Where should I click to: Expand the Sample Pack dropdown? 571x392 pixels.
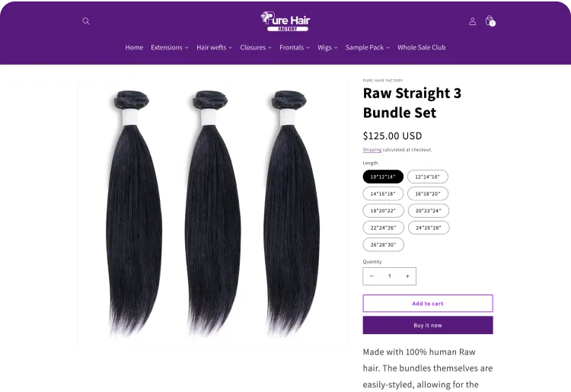click(x=368, y=47)
